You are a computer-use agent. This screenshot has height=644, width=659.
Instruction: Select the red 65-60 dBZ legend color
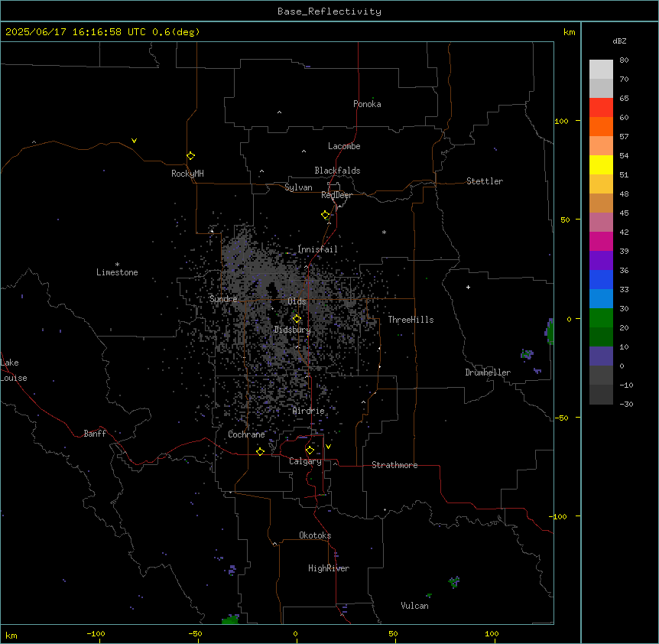[601, 107]
